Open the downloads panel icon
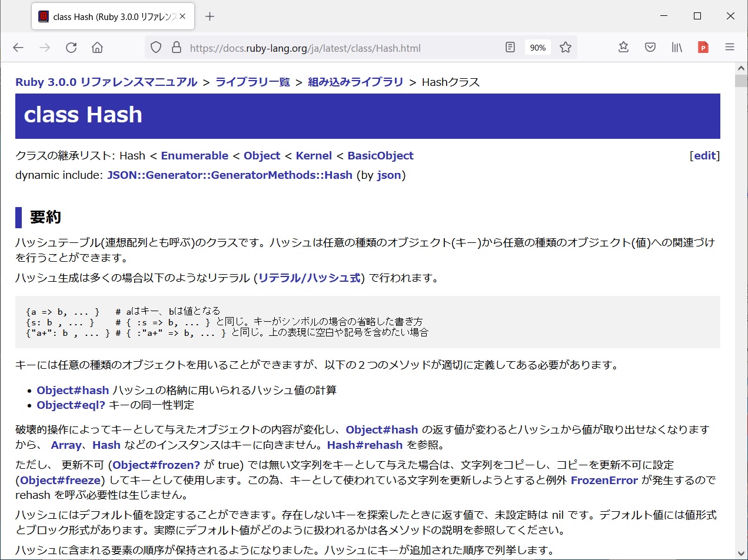This screenshot has height=560, width=748. tap(623, 47)
